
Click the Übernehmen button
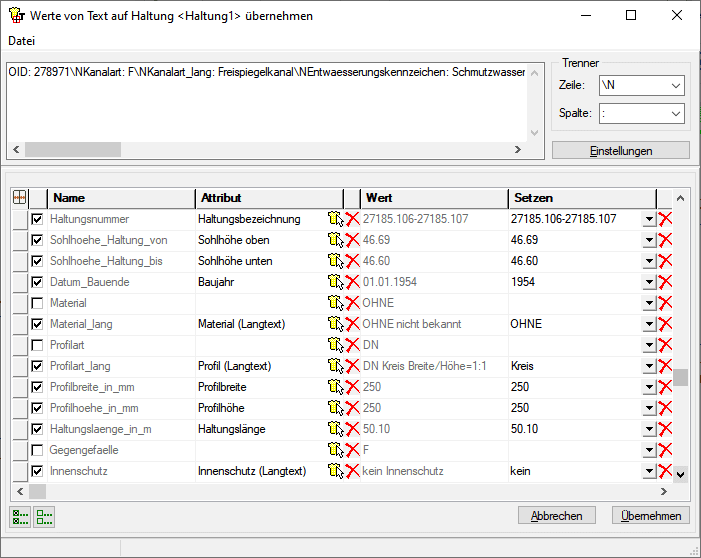(650, 516)
